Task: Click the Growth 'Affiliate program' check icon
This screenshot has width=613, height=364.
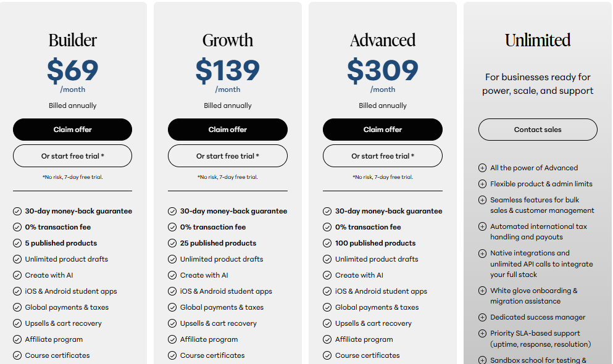Action: [172, 339]
